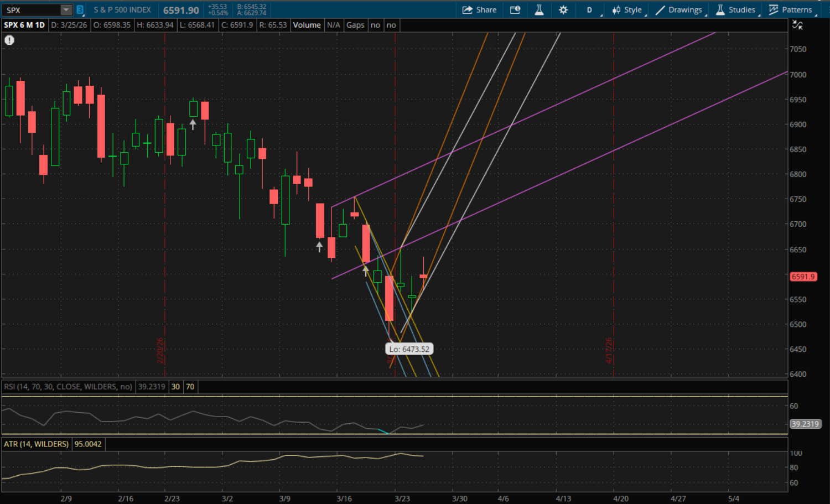Toggle the Volume indicator in the status bar
The image size is (830, 504).
tap(307, 25)
